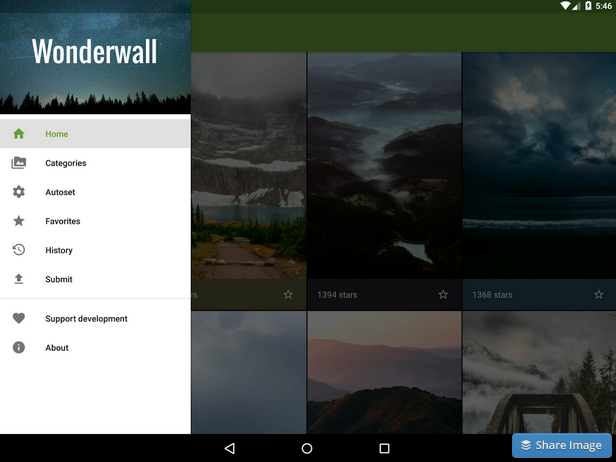Open the Favorites menu item

coord(95,221)
